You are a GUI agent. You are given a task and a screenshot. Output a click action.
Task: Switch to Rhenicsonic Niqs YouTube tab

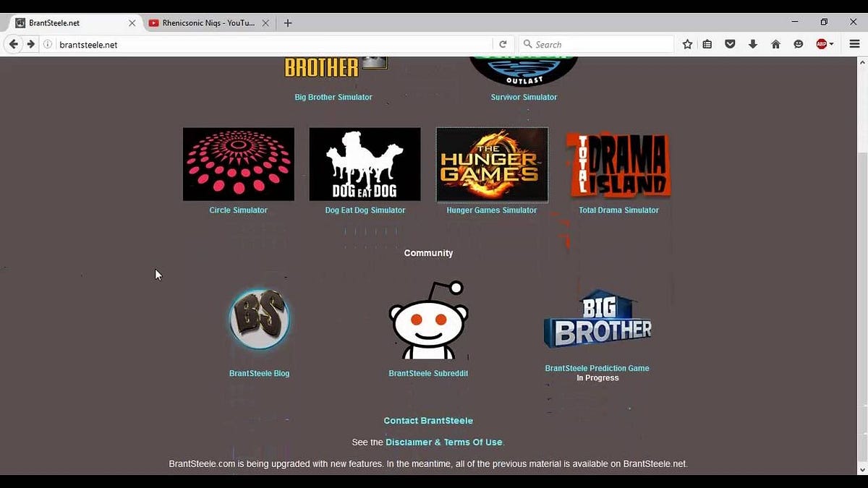click(x=208, y=23)
